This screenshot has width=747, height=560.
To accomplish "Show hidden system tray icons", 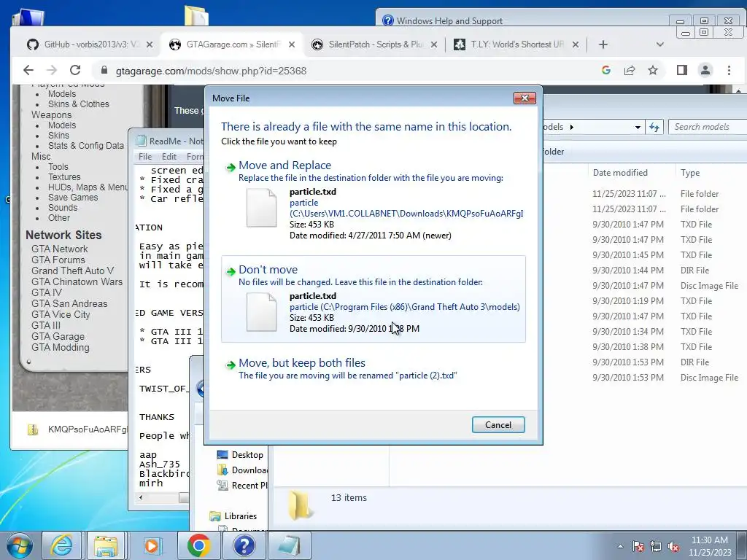I will pos(620,546).
